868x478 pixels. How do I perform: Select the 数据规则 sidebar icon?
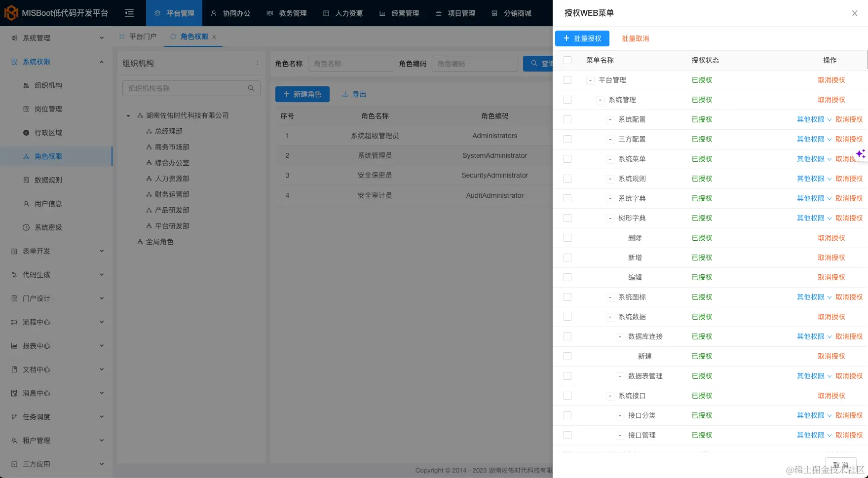coord(26,180)
